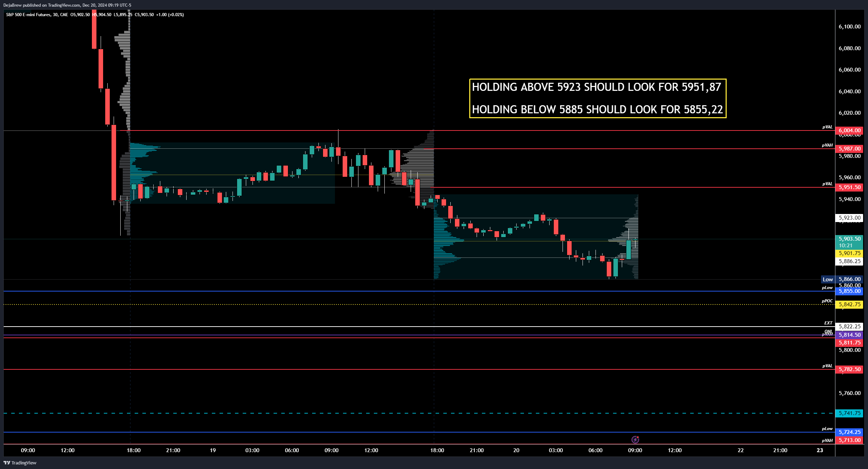Screen dimensions: 868x469
Task: Click the TradingView logo at bottom left
Action: coord(20,463)
